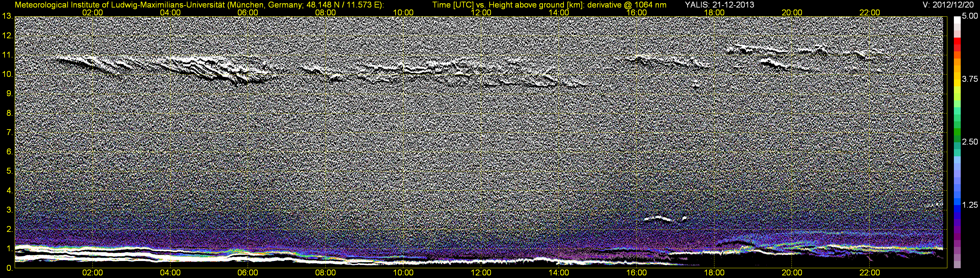Click the 18:00 label on the bottom time axis
The height and width of the screenshot is (278, 980).
[x=714, y=273]
